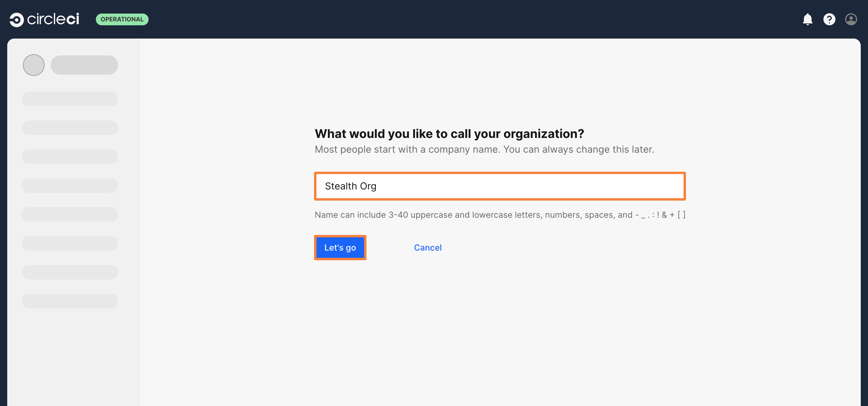Viewport: 868px width, 406px height.
Task: Click the organization name field containing Stealth Org
Action: pos(500,186)
